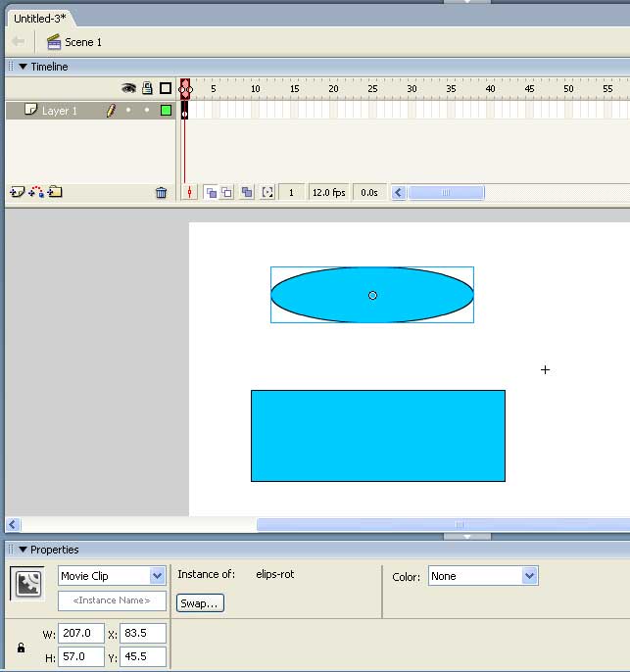Delete layer with the trash icon

[162, 193]
